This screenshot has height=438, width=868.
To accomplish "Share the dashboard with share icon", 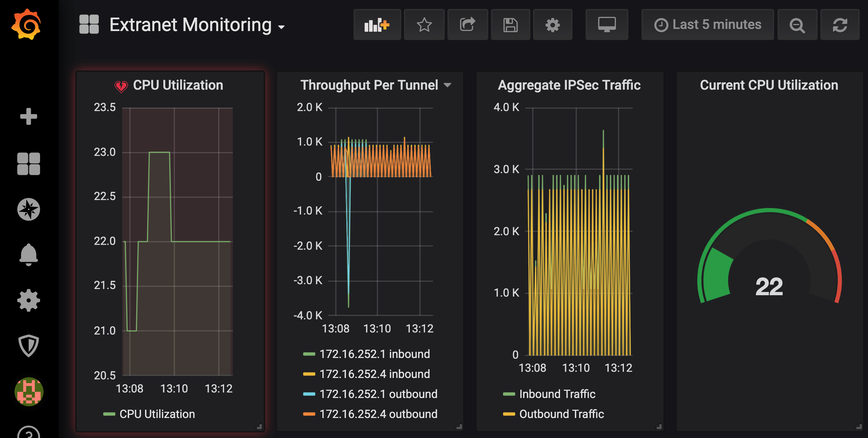I will coord(467,25).
